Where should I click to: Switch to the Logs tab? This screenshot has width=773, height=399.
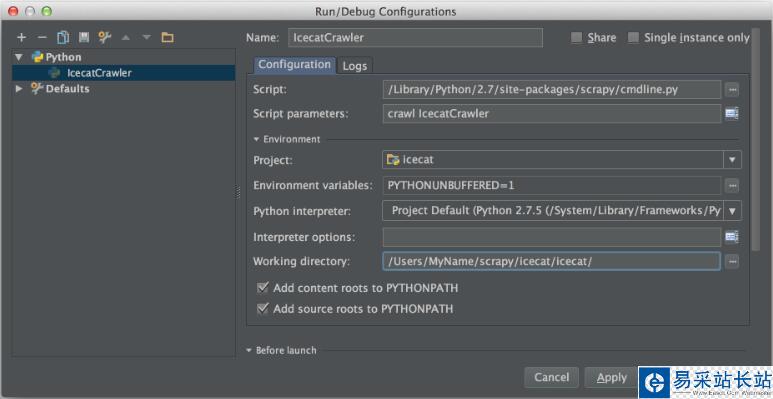355,66
